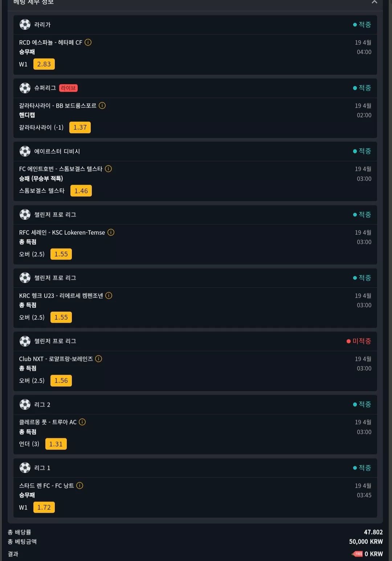Click the soccer ball icon for 리그 2

25,404
